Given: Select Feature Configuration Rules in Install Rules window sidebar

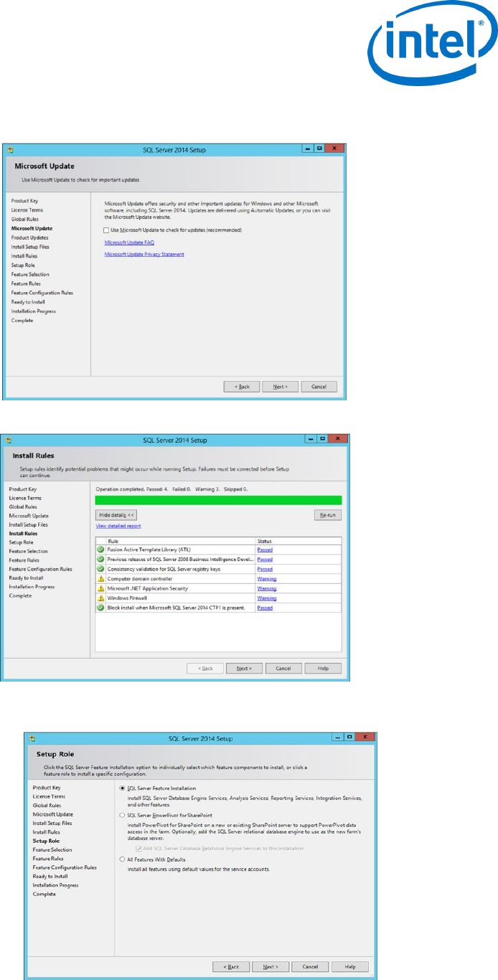Looking at the screenshot, I should 40,569.
